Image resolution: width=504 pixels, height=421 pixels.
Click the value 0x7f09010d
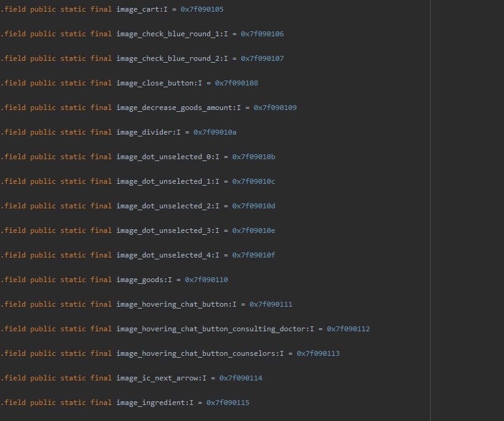point(254,206)
